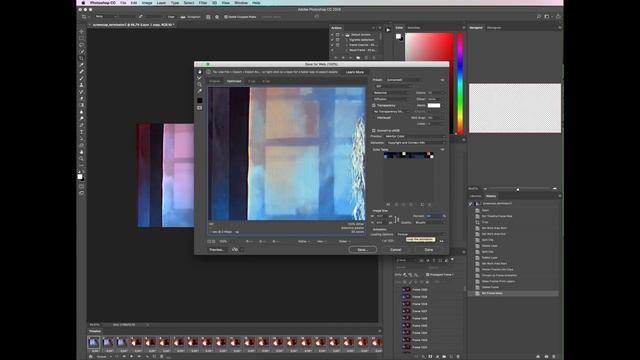Open the GIF file format dropdown
The image size is (640, 360).
(x=393, y=87)
